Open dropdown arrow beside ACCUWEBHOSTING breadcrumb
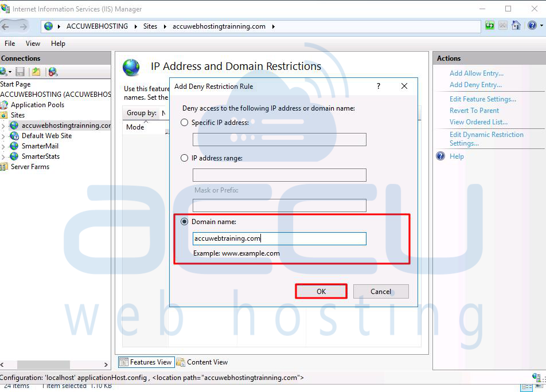The width and height of the screenshot is (546, 392). 136,26
